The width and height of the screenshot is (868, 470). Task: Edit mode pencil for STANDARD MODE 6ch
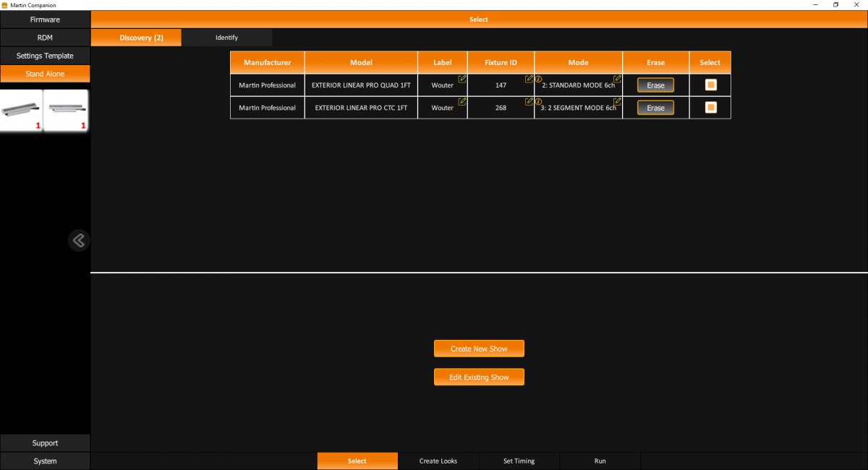(x=617, y=79)
